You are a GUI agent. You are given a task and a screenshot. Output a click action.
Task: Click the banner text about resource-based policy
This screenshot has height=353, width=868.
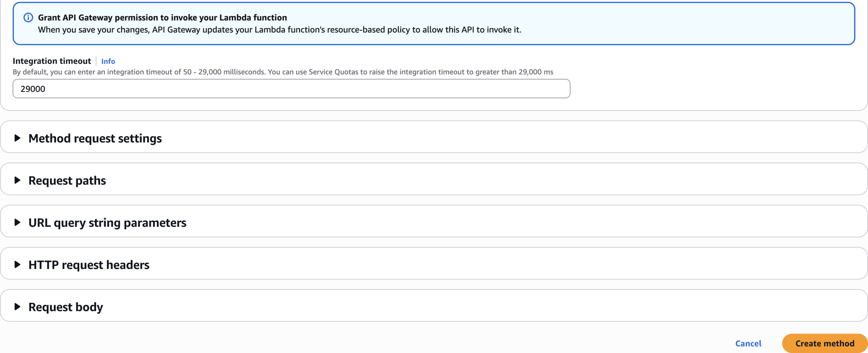click(x=279, y=30)
